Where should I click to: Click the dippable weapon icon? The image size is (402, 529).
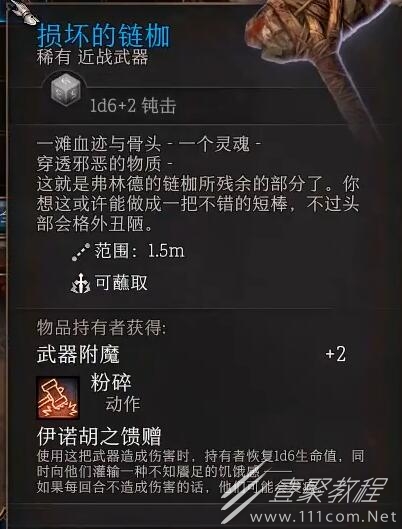click(81, 284)
